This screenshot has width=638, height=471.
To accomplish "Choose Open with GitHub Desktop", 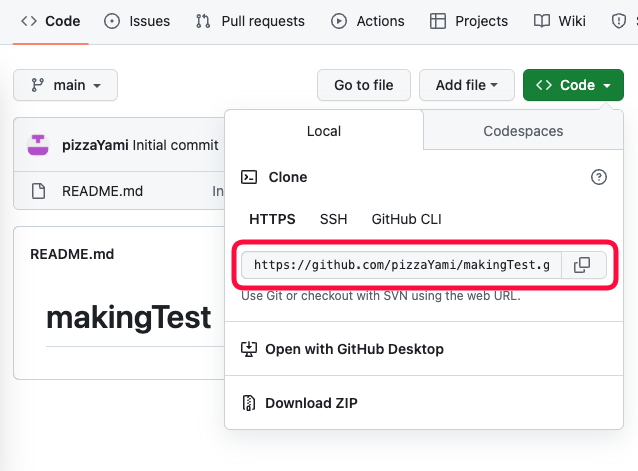I will (x=424, y=349).
